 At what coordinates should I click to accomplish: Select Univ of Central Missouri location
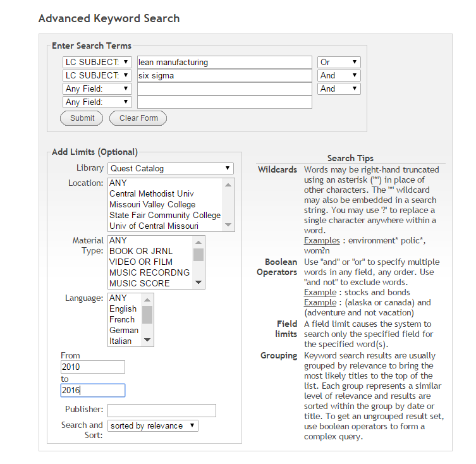[165, 226]
